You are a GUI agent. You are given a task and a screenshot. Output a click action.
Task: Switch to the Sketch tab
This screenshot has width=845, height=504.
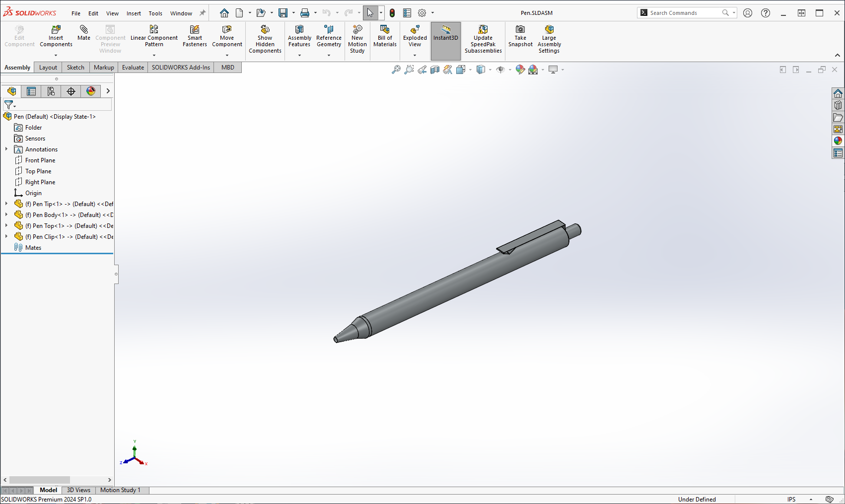pyautogui.click(x=75, y=68)
